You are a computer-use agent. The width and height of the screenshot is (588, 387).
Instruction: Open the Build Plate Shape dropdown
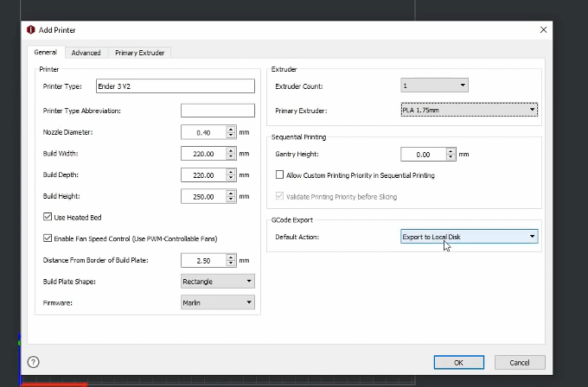pyautogui.click(x=218, y=281)
